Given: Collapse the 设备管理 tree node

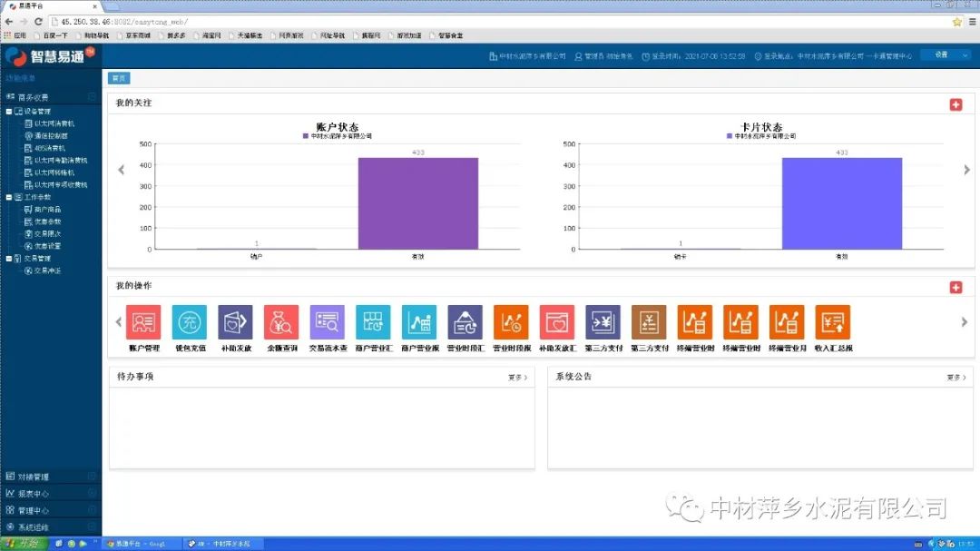Looking at the screenshot, I should 9,111.
